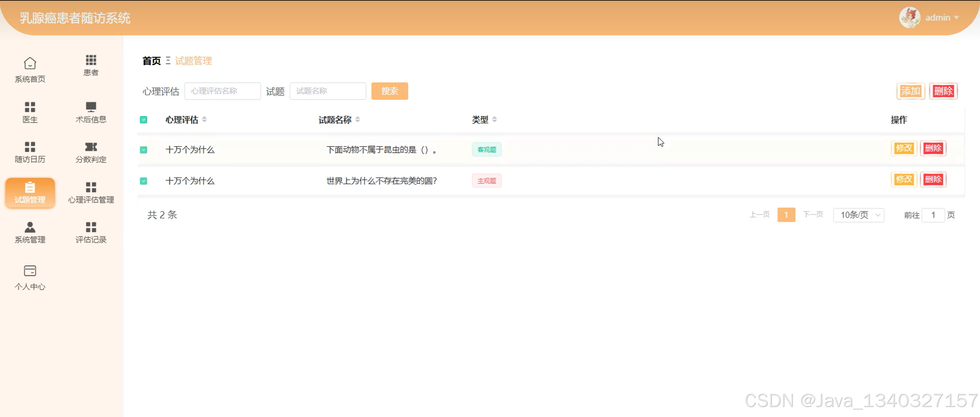
Task: Click the 乳腺癌患者随访系统 title
Action: (75, 18)
